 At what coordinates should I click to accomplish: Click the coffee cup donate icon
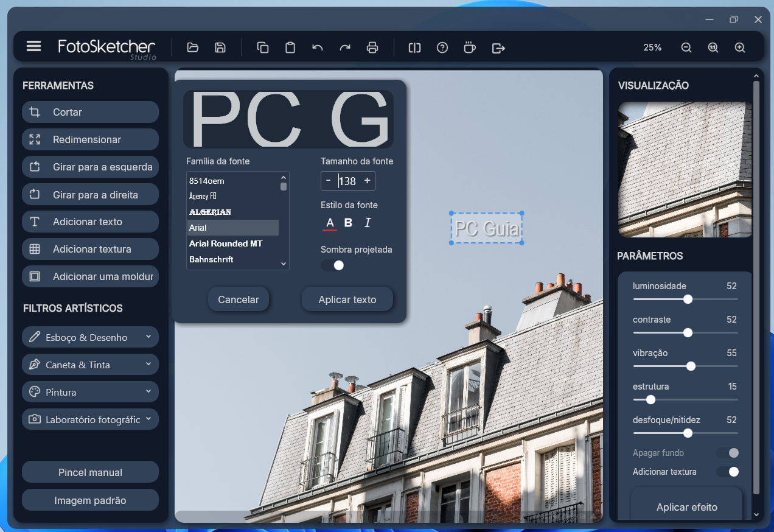point(469,47)
